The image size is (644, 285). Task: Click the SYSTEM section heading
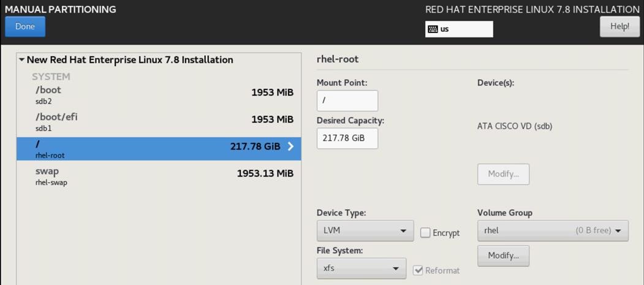point(51,77)
